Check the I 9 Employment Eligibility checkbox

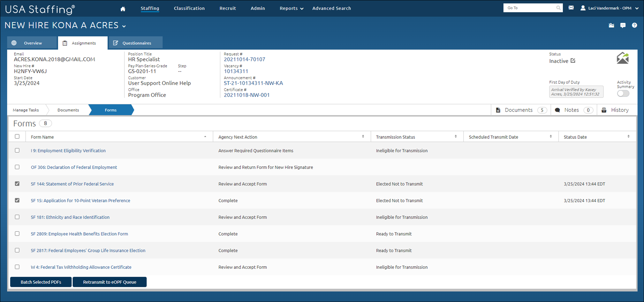pyautogui.click(x=17, y=150)
